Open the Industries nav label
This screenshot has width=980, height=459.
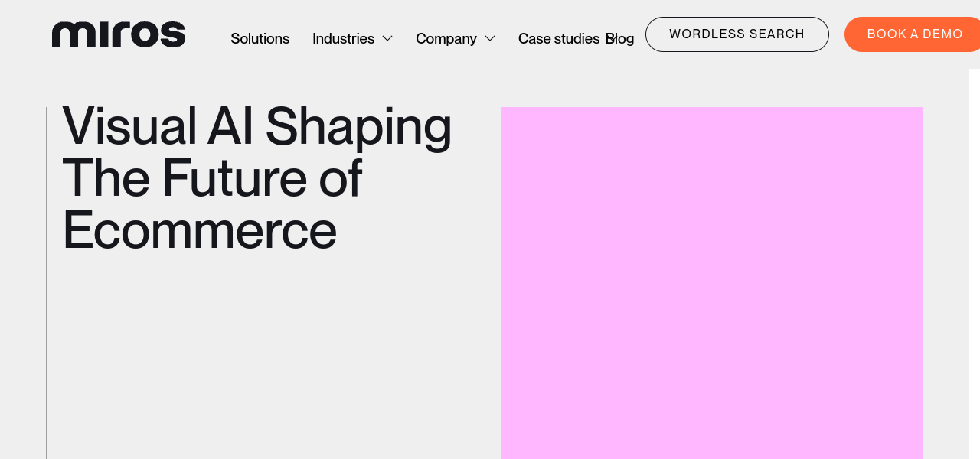[x=343, y=38]
